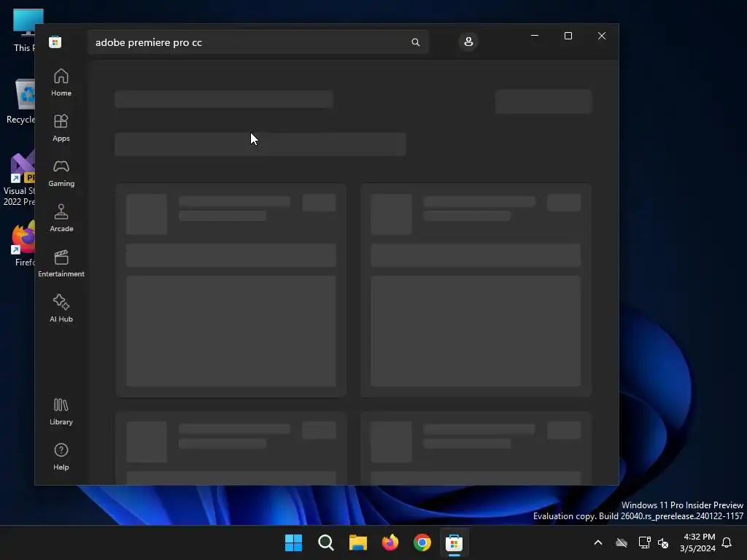Viewport: 747px width, 560px height.
Task: Select the This PC desktop icon
Action: click(23, 30)
